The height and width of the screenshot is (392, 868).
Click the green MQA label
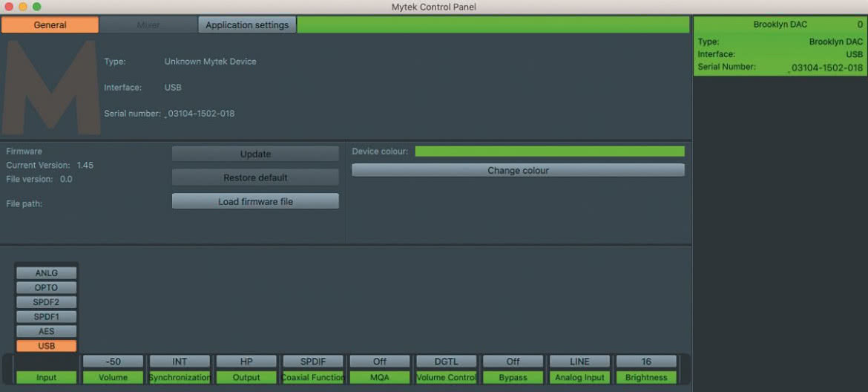380,378
